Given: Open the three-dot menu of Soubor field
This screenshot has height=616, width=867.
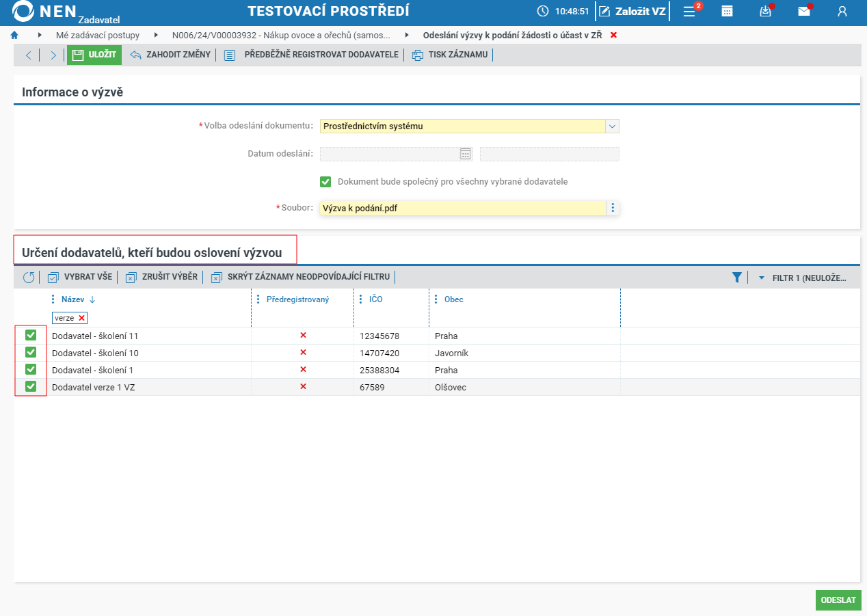Looking at the screenshot, I should pyautogui.click(x=613, y=208).
